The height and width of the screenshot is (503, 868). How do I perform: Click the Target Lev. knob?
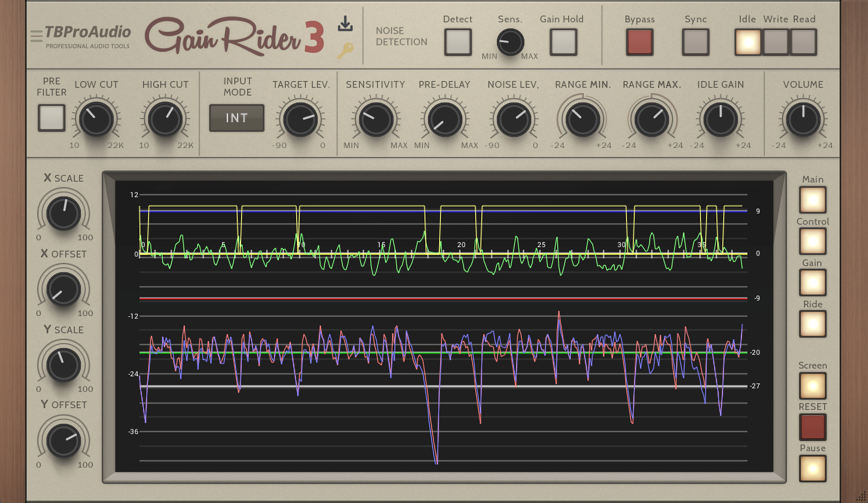pyautogui.click(x=301, y=119)
